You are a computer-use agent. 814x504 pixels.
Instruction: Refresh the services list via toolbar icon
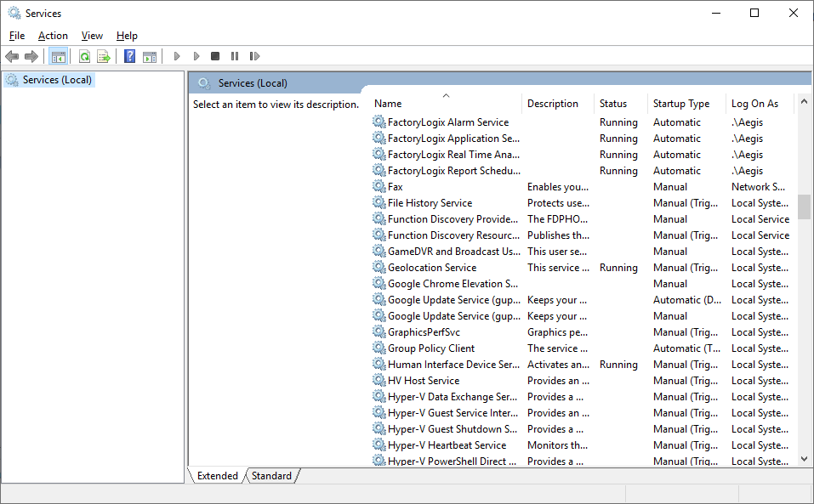(84, 57)
